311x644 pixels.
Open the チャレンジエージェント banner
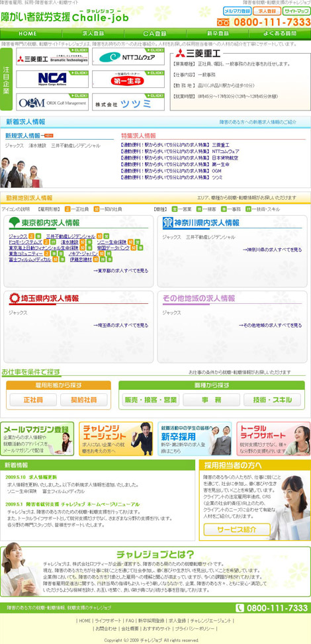point(116,439)
